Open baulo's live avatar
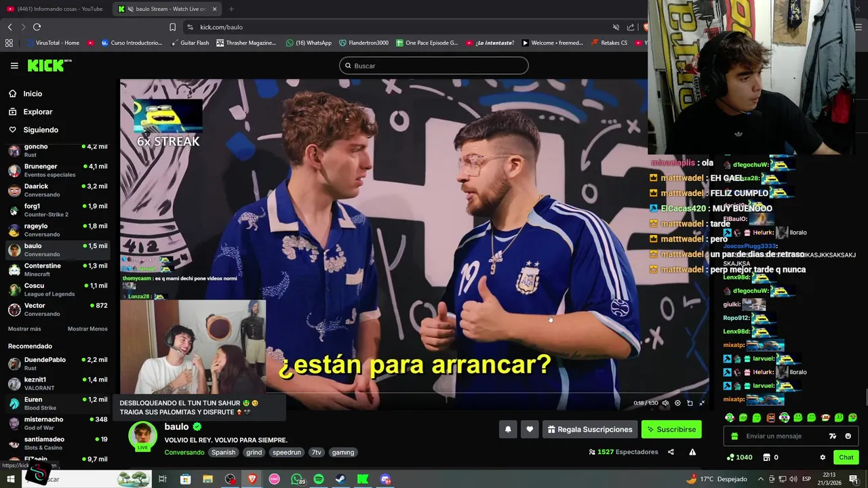868x488 pixels. tap(142, 436)
